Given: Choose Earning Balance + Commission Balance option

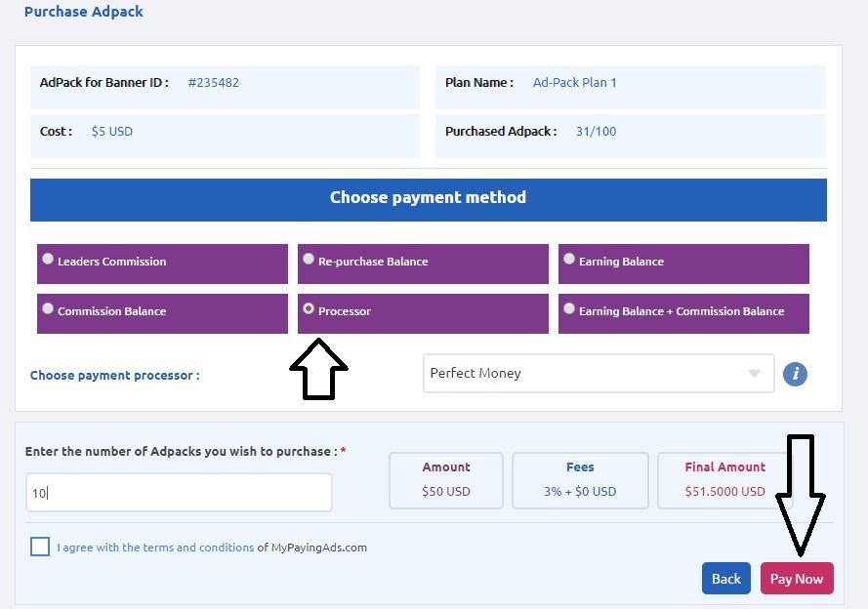Looking at the screenshot, I should coord(569,307).
